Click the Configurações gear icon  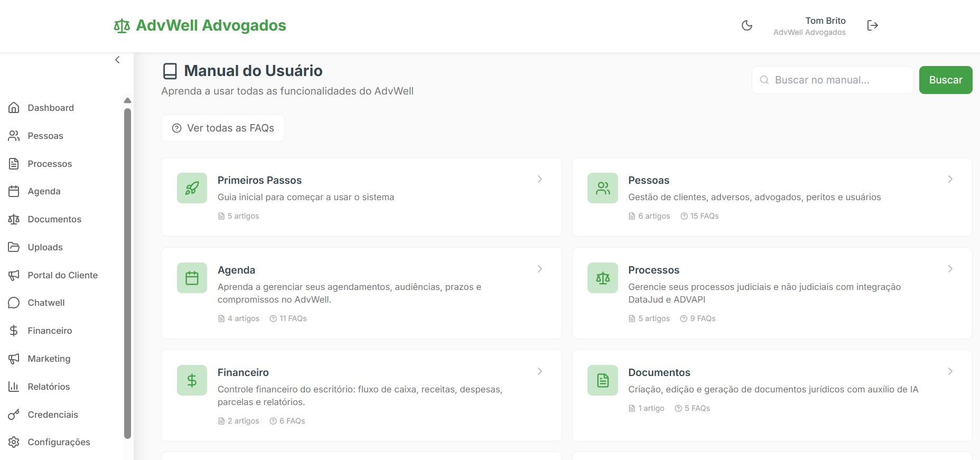(14, 442)
